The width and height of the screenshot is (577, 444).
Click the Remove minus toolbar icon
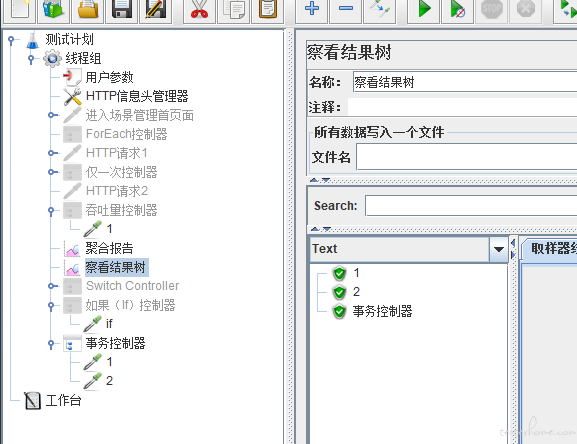click(345, 10)
